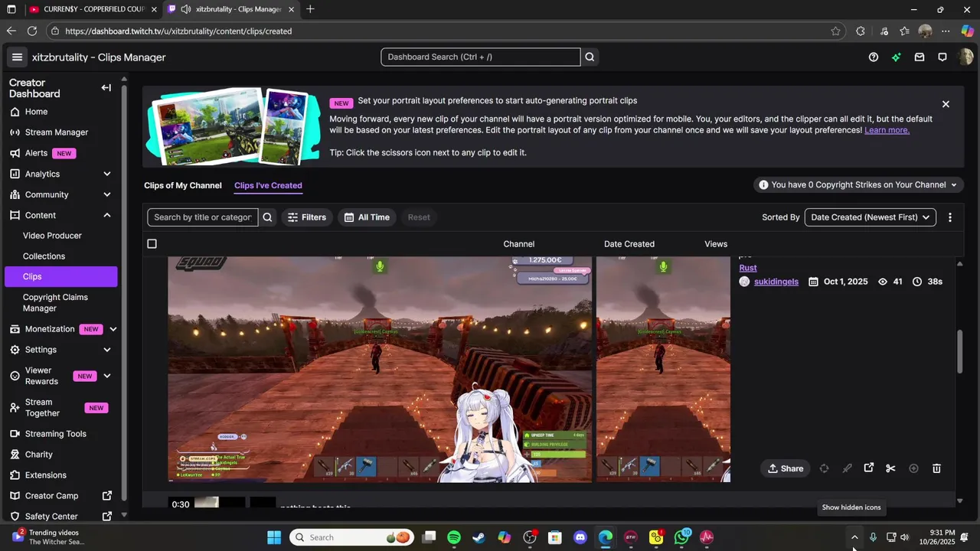Switch to Clips of My Channel tab

tap(183, 185)
